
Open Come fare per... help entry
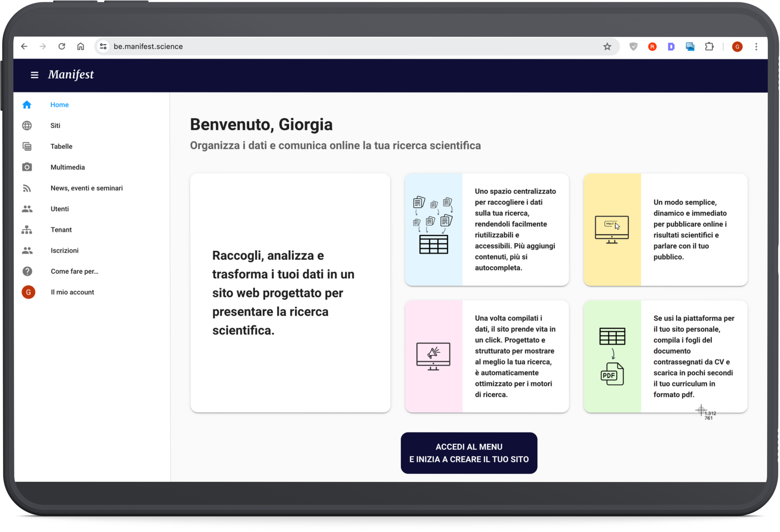tap(75, 271)
